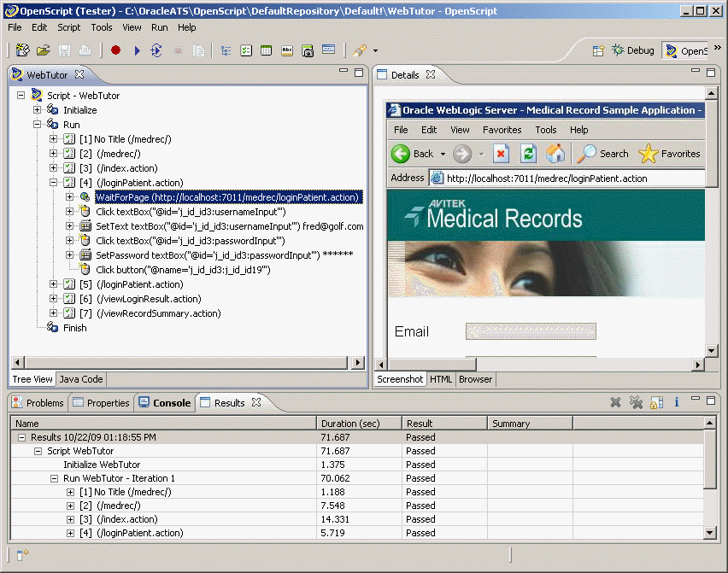Switch to the Debug perspective
The image size is (728, 573).
[x=632, y=51]
